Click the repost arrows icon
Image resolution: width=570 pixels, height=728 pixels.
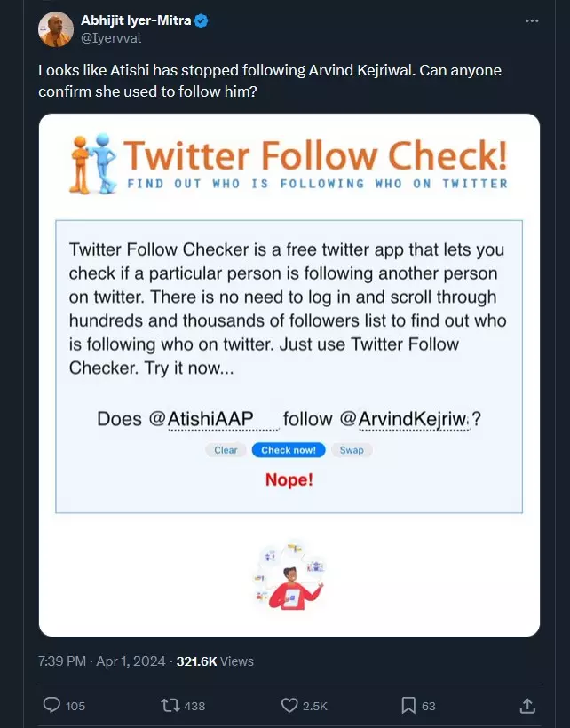[x=169, y=706]
